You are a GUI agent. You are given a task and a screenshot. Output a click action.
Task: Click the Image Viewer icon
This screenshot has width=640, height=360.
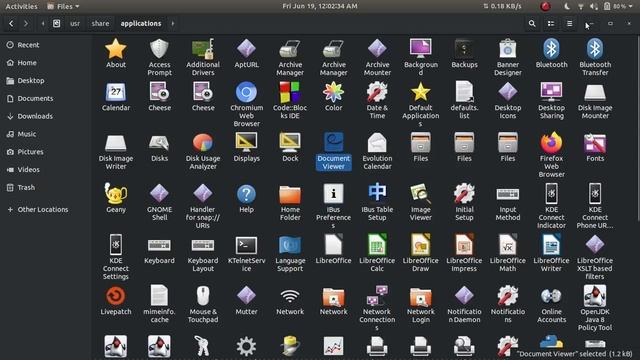[x=420, y=193]
